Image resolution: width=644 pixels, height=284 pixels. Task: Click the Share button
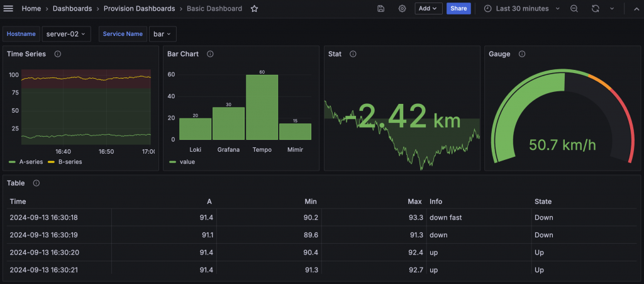point(458,9)
